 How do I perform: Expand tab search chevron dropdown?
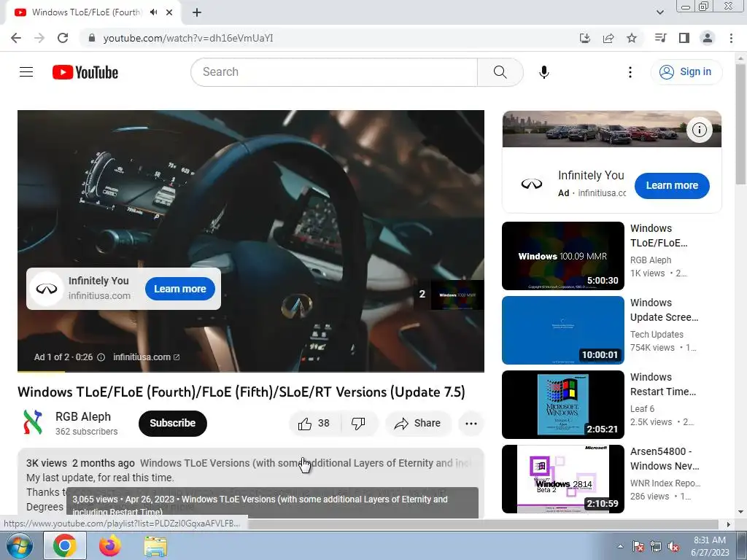(659, 12)
